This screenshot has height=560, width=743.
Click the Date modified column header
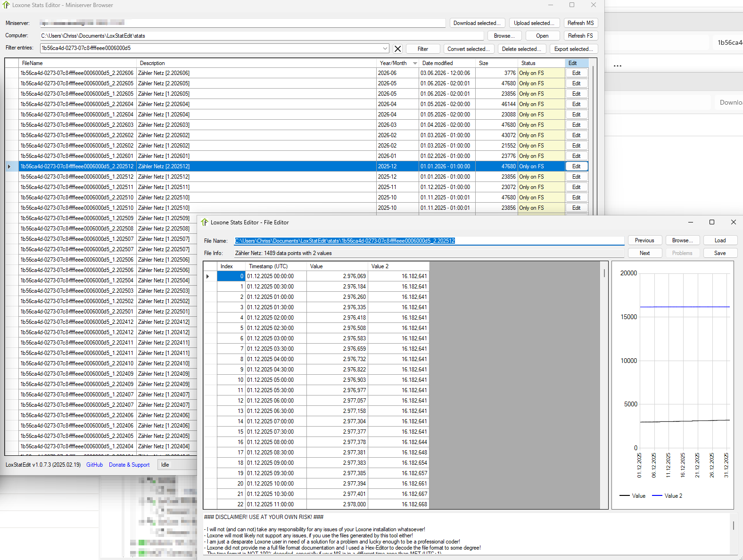pos(447,63)
